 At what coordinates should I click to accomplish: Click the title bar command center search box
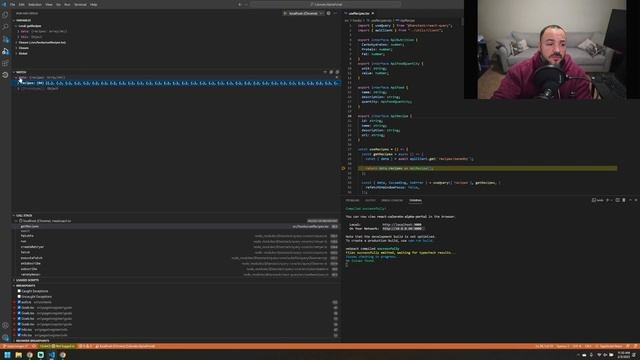click(326, 4)
